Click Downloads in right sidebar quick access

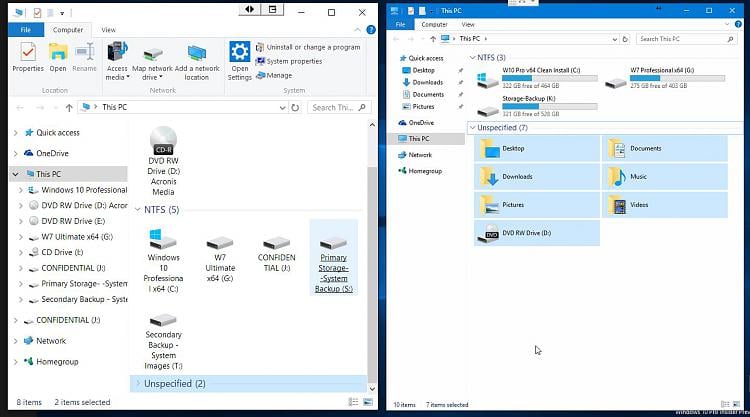coord(423,82)
